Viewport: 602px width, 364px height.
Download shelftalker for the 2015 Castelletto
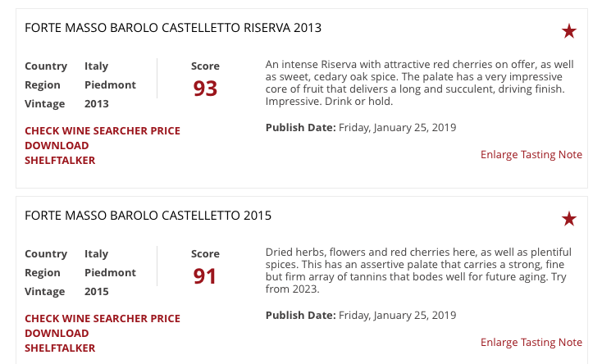(60, 340)
